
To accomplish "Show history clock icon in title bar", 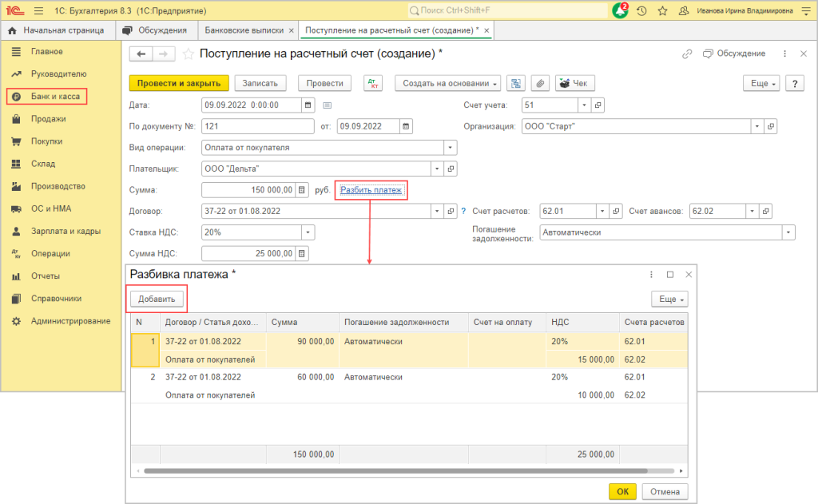I will pos(641,10).
